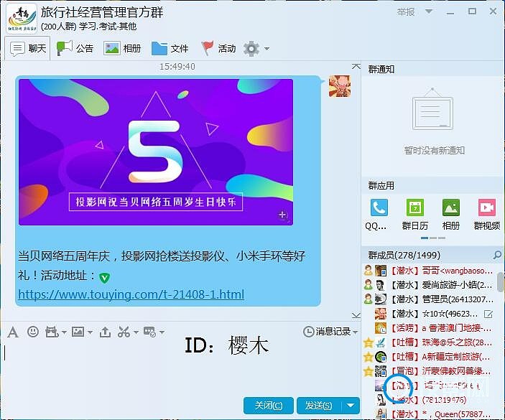Expand the send picture dropdown arrow
The width and height of the screenshot is (505, 420).
pyautogui.click(x=90, y=332)
